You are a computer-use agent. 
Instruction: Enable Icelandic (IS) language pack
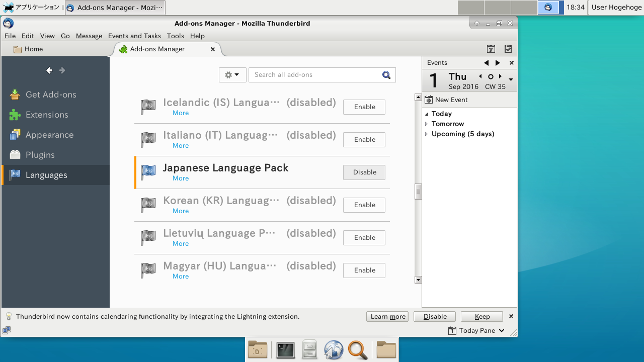tap(364, 107)
